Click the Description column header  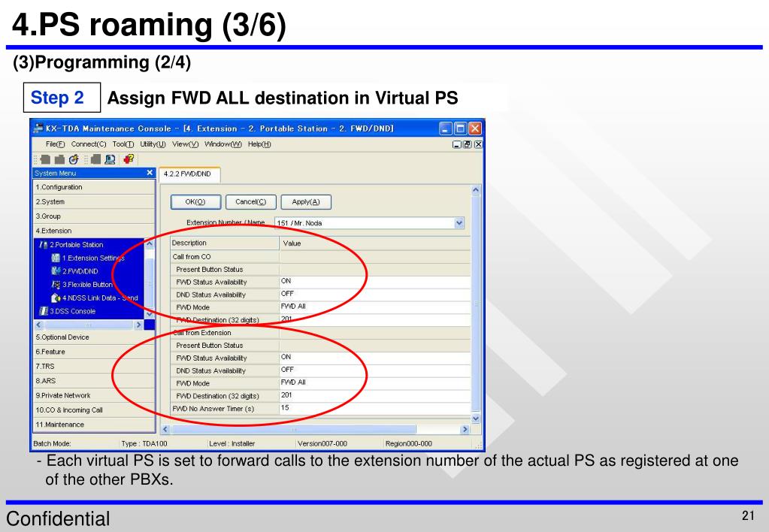[x=225, y=243]
